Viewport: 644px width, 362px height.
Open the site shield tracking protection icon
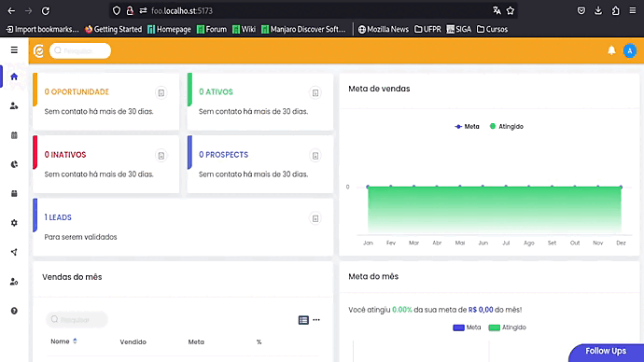click(117, 11)
